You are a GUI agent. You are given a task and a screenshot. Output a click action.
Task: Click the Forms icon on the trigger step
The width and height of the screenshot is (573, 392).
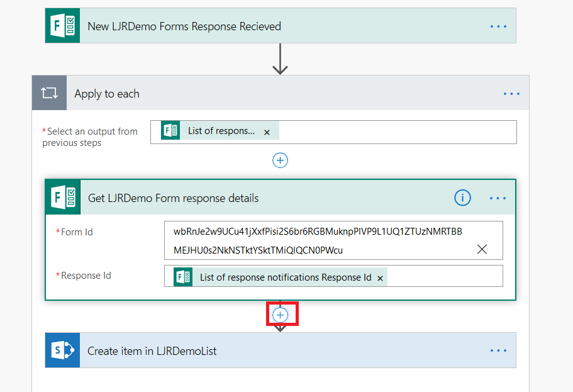pos(62,26)
